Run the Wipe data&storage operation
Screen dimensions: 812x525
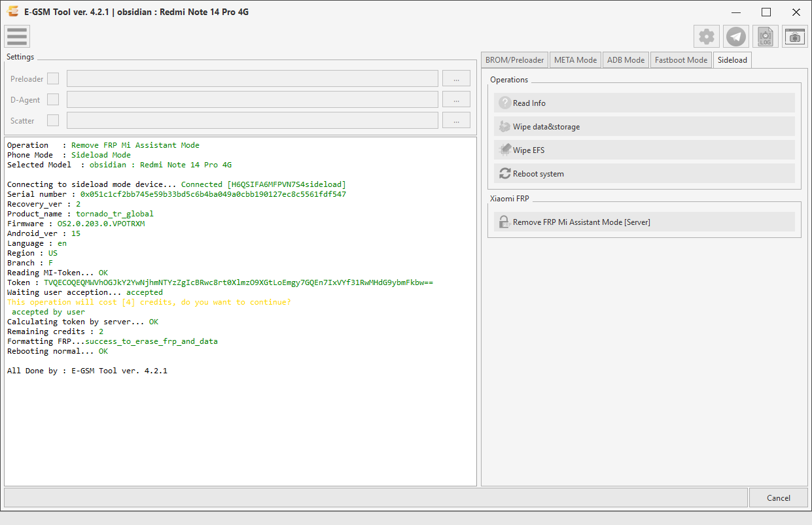click(x=644, y=126)
